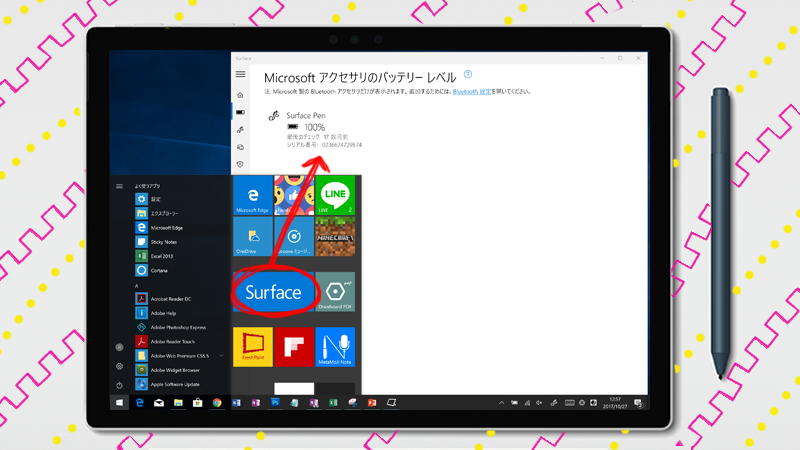Open Edge from the taskbar

click(139, 403)
